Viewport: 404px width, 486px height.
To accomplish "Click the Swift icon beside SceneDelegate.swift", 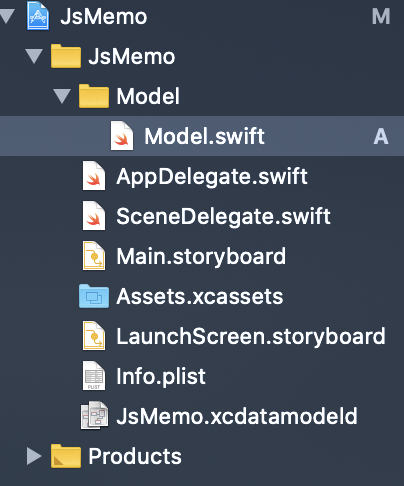I will coord(94,216).
